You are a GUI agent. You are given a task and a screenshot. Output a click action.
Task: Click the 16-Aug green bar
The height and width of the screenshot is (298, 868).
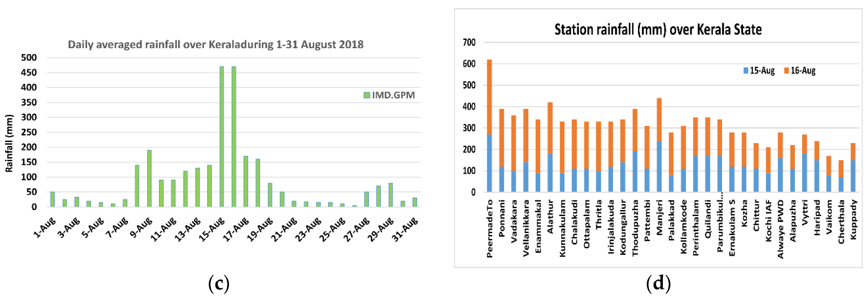tap(234, 137)
